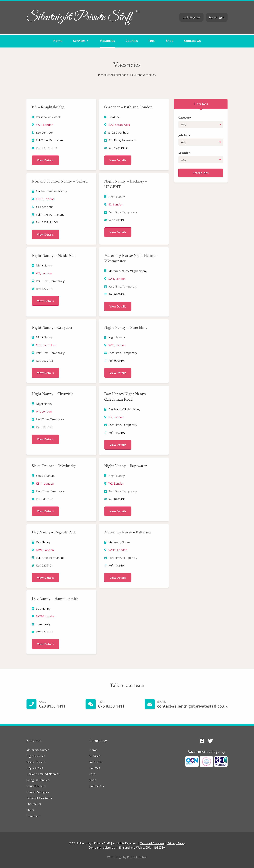Open the Job Type dropdown

click(x=201, y=142)
